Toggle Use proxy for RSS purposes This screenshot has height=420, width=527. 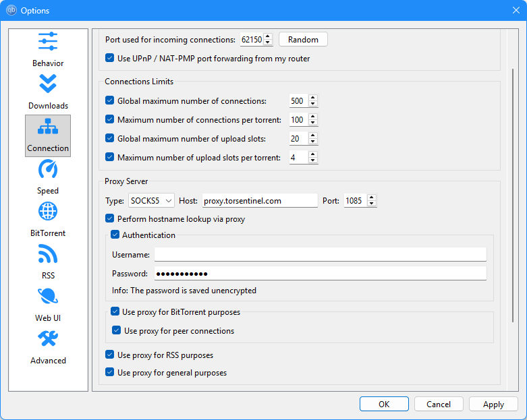(x=109, y=354)
